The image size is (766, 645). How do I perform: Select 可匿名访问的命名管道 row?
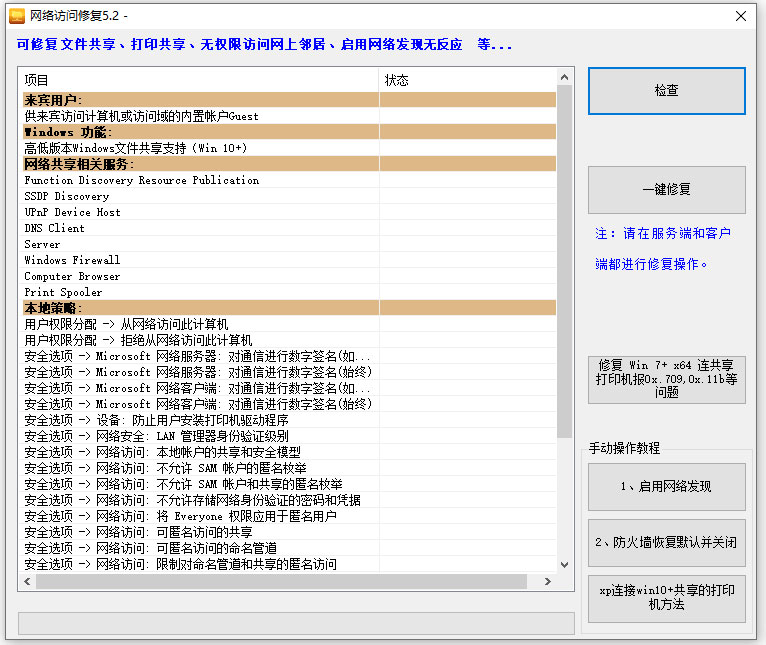pyautogui.click(x=289, y=548)
